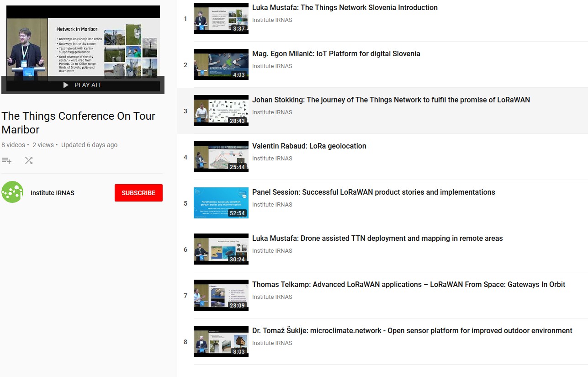This screenshot has width=588, height=377.
Task: Click 'Updated 6 days ago' text
Action: [89, 145]
